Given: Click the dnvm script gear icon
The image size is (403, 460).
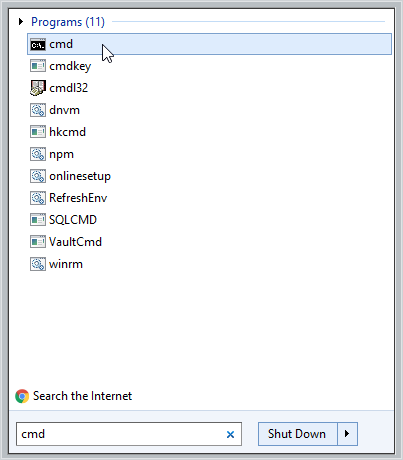Looking at the screenshot, I should coord(38,110).
